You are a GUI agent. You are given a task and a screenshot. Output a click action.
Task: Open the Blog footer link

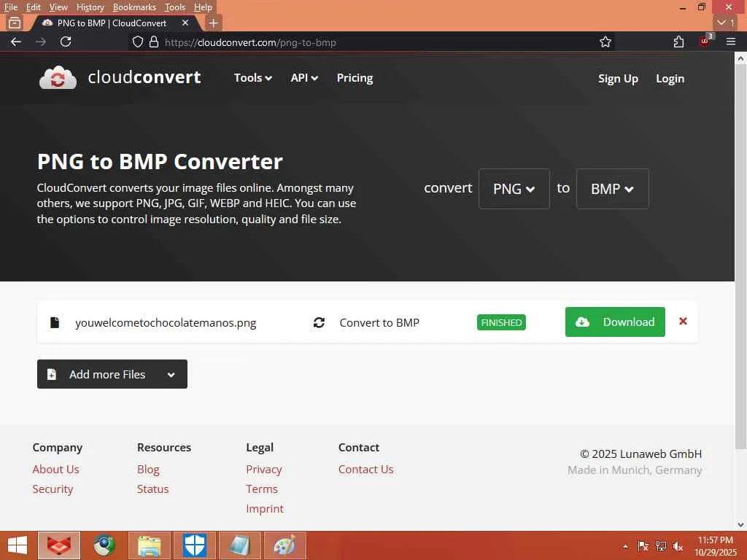[x=148, y=470]
